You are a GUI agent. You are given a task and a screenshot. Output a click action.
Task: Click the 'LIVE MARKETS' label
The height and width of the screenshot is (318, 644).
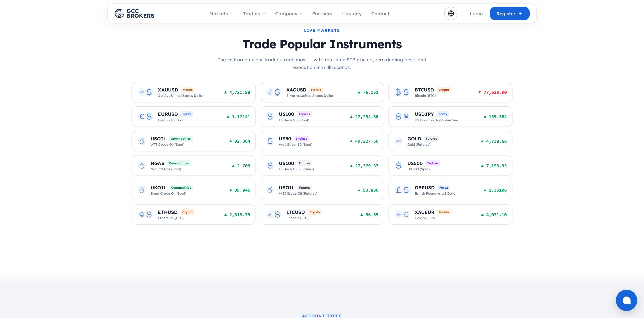322,30
